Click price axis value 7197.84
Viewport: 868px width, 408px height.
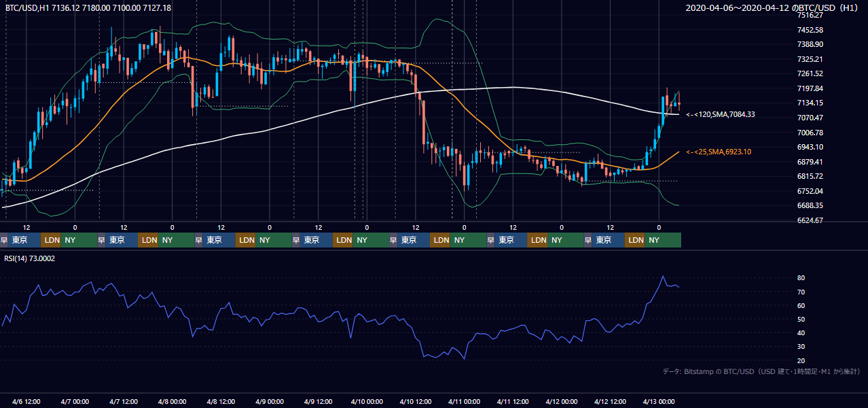pyautogui.click(x=810, y=88)
